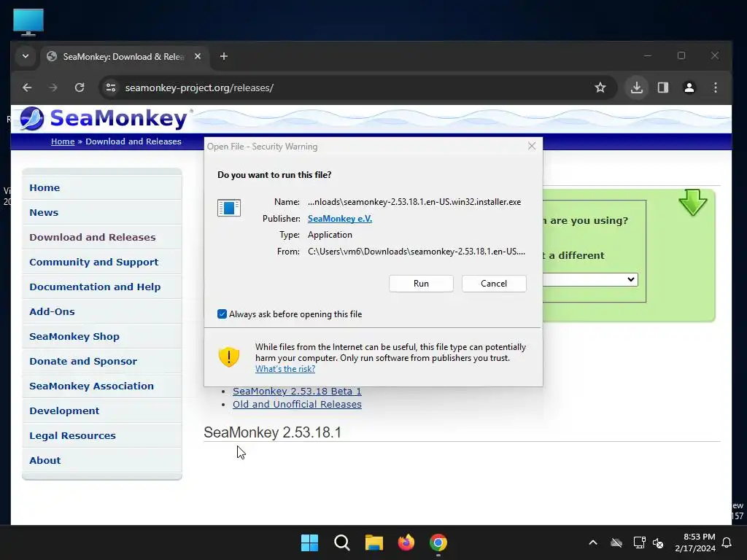Click the SeaMonkey logo in page header
This screenshot has height=560, width=747.
pyautogui.click(x=104, y=119)
